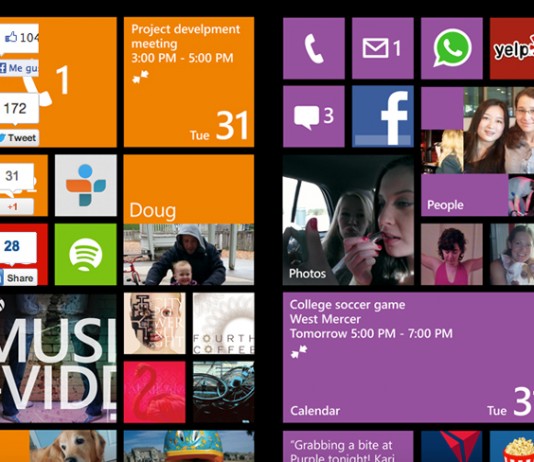The height and width of the screenshot is (462, 534).
Task: Open contact tile of woman in pink top
Action: (x=452, y=254)
